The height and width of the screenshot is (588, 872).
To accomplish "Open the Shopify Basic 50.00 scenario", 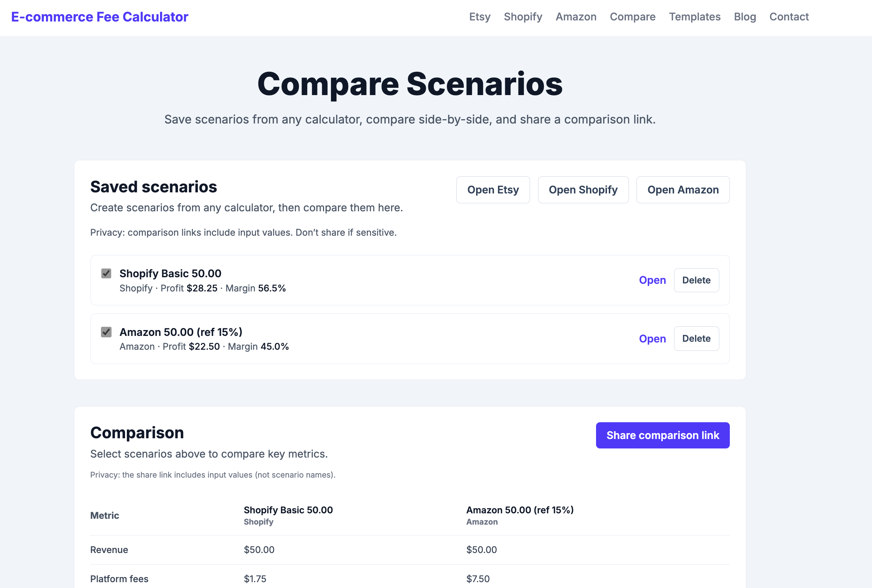I will tap(653, 280).
